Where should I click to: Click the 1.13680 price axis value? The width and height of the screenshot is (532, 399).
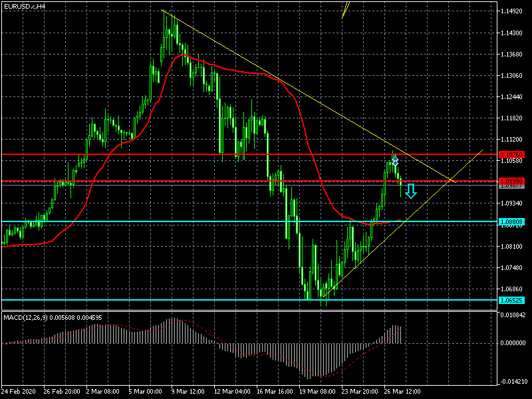(511, 55)
